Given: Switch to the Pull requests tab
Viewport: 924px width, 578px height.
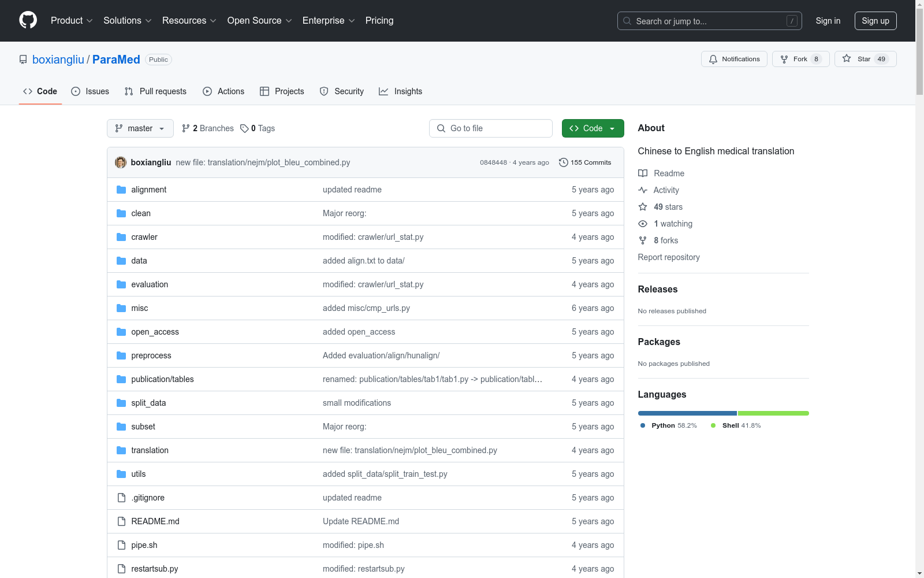Looking at the screenshot, I should pos(155,91).
